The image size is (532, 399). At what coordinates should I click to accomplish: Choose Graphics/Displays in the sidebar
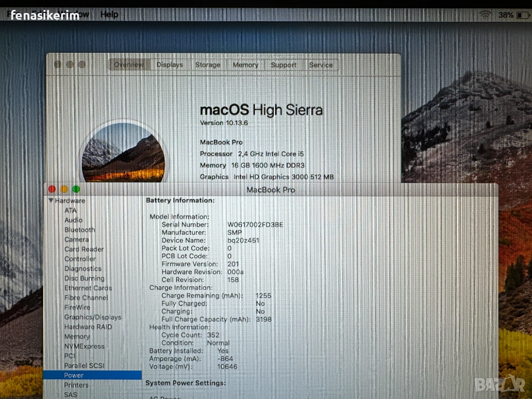click(92, 317)
